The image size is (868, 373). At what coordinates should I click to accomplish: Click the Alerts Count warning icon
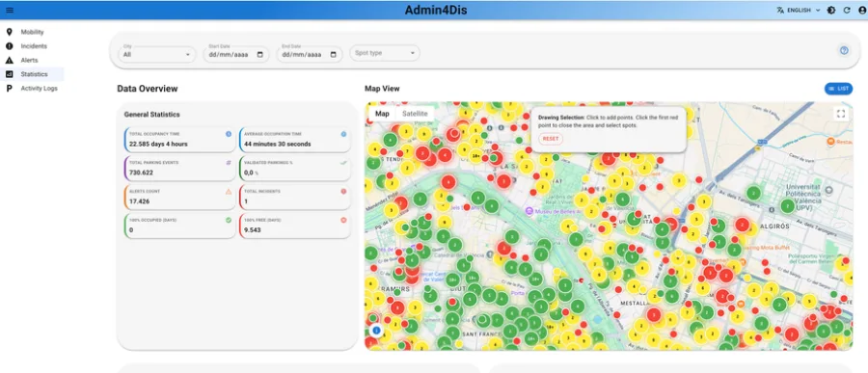pyautogui.click(x=228, y=192)
